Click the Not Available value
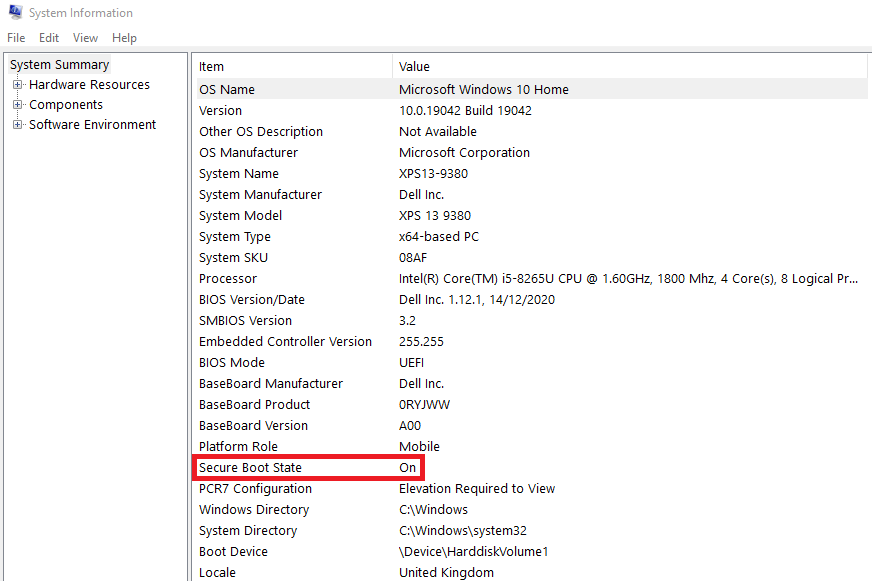Screen dimensions: 872x581 tap(438, 132)
